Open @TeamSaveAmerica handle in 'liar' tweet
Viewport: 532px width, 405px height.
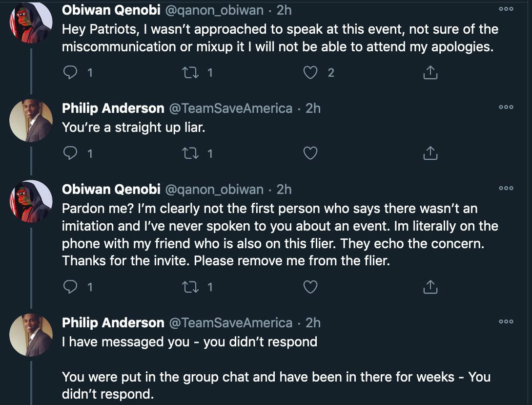(x=230, y=108)
